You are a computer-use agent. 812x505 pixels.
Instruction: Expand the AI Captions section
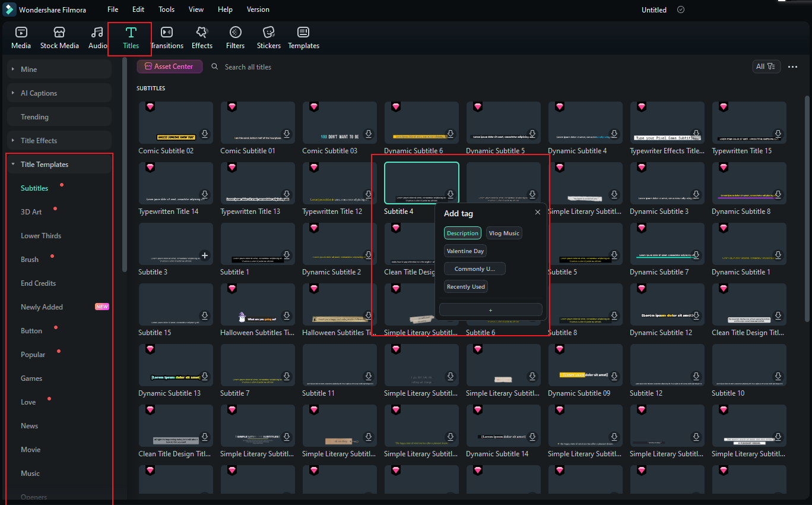pyautogui.click(x=59, y=93)
